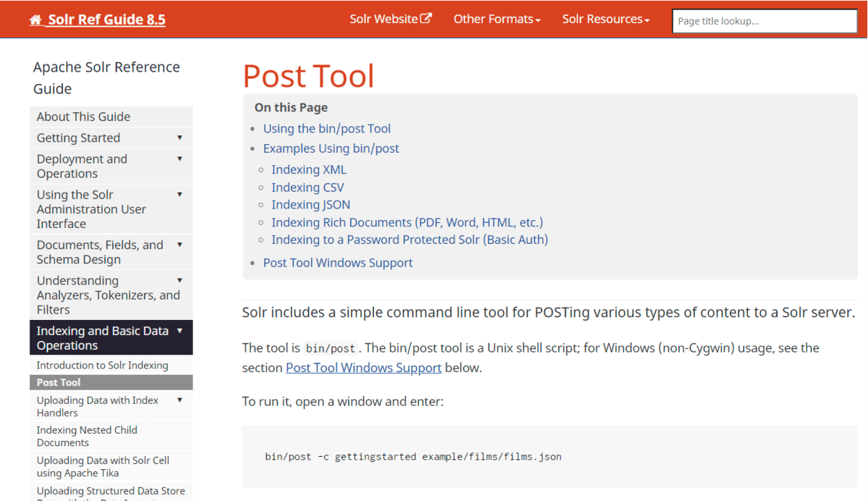Screen dimensions: 868x501
Task: Expand Using the Solr Administration User Interface
Action: point(179,194)
